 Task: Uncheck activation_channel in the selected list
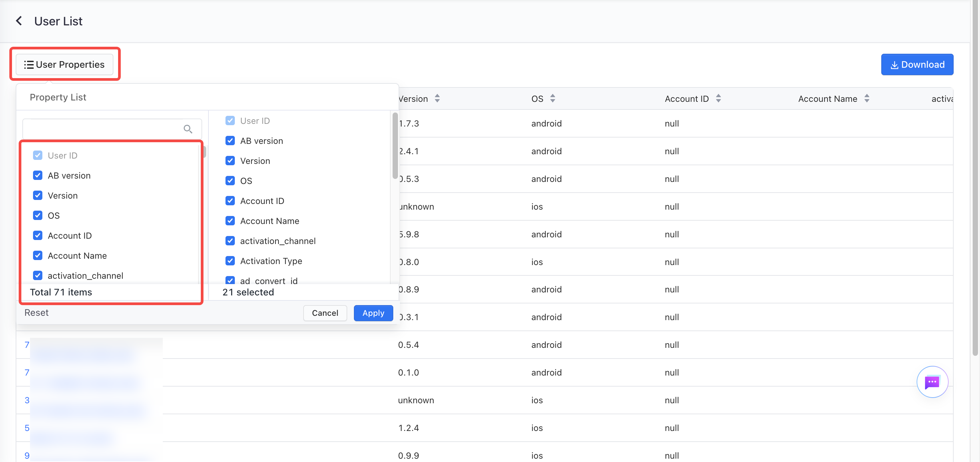pos(230,241)
